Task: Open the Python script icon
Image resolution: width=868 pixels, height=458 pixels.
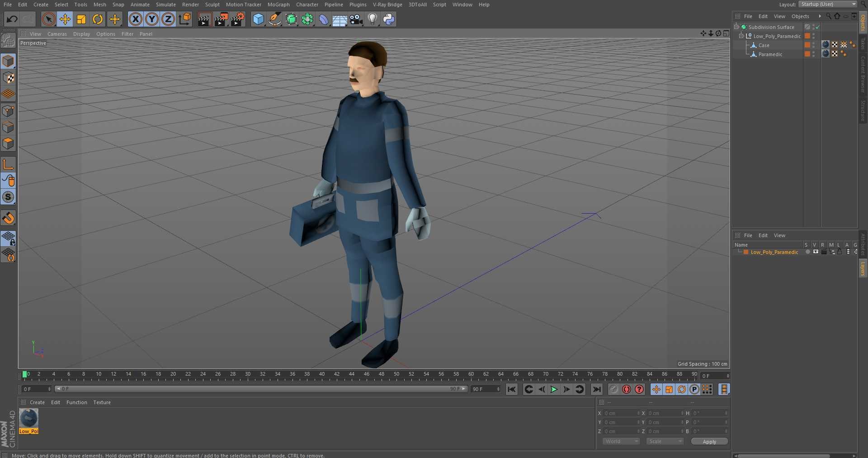Action: pyautogui.click(x=389, y=19)
